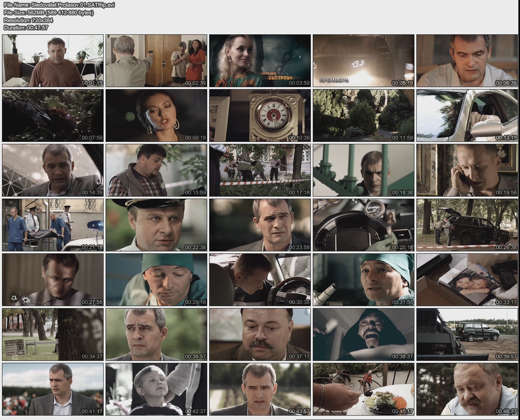Select the steering wheel frame at 00:25:18
520x420 pixels.
pos(363,225)
